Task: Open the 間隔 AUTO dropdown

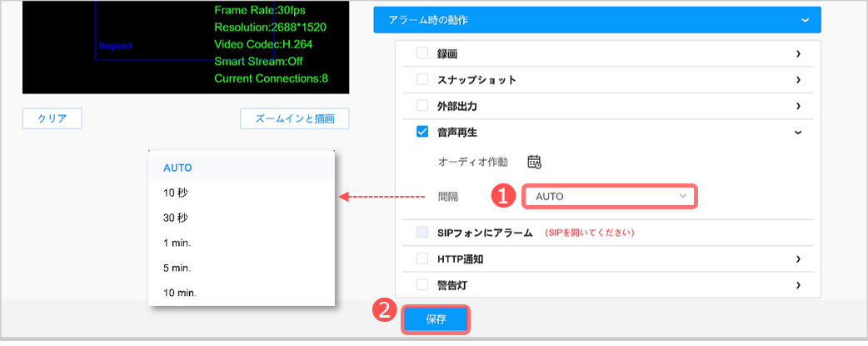Action: (x=610, y=197)
